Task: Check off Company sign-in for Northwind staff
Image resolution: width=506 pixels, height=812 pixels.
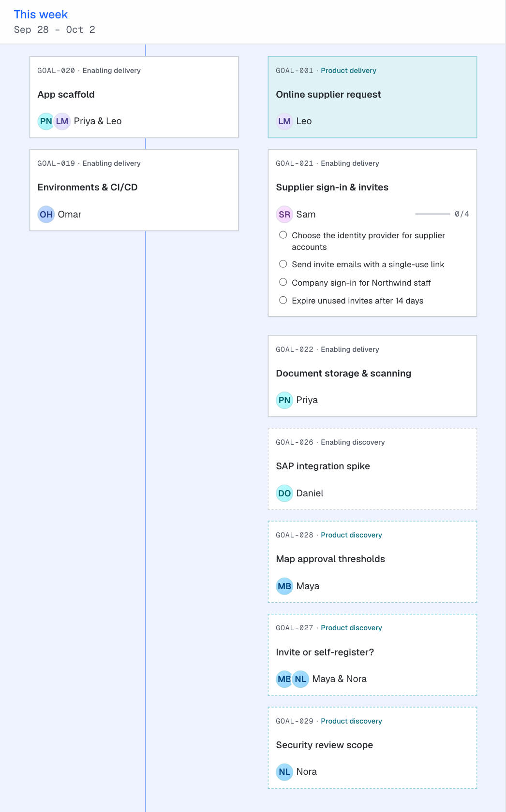Action: tap(283, 282)
